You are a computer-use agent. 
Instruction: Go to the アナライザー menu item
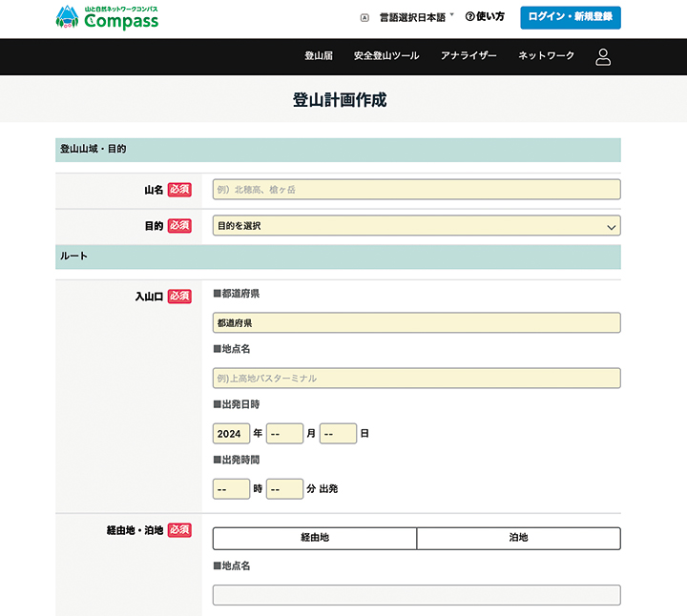468,56
